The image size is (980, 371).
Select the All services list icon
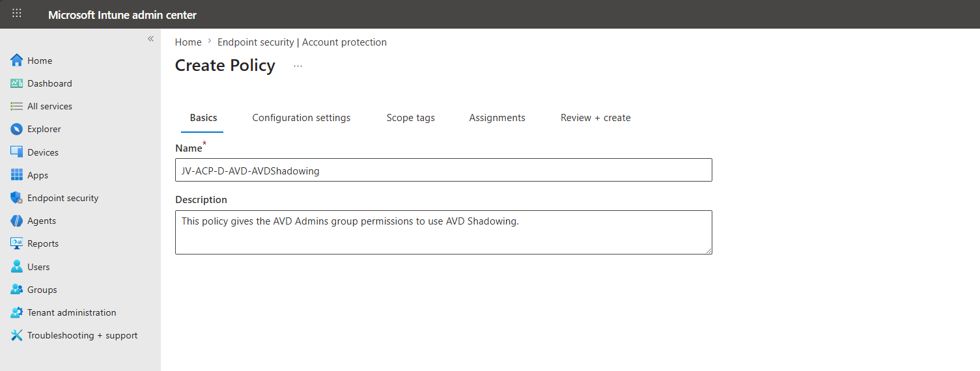[17, 106]
